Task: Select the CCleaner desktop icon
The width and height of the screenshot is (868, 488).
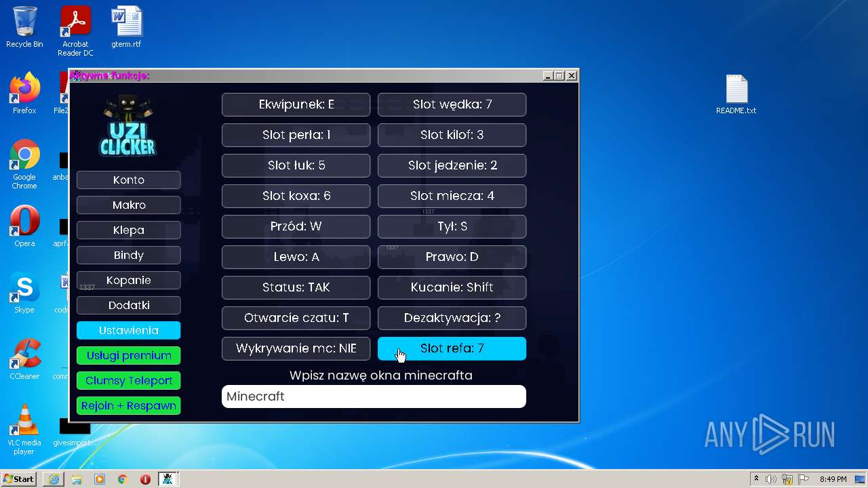Action: tap(24, 359)
